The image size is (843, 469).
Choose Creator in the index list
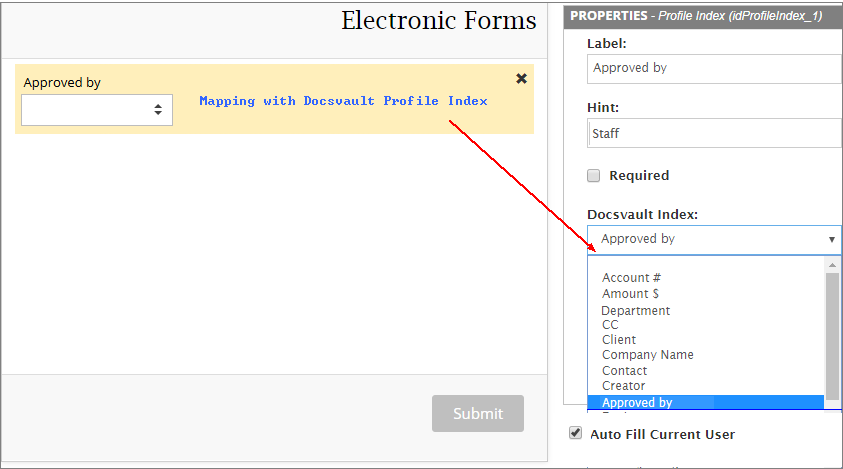[x=623, y=386]
